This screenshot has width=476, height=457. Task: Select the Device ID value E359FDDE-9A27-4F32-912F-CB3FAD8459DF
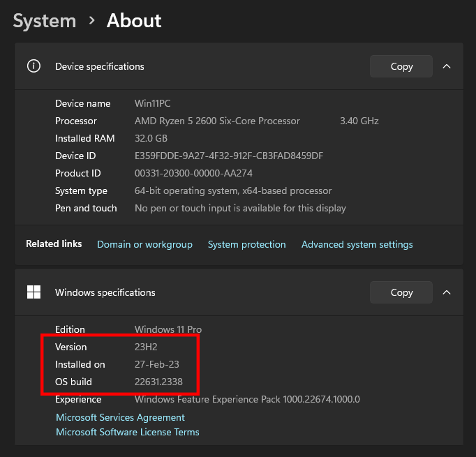click(229, 156)
